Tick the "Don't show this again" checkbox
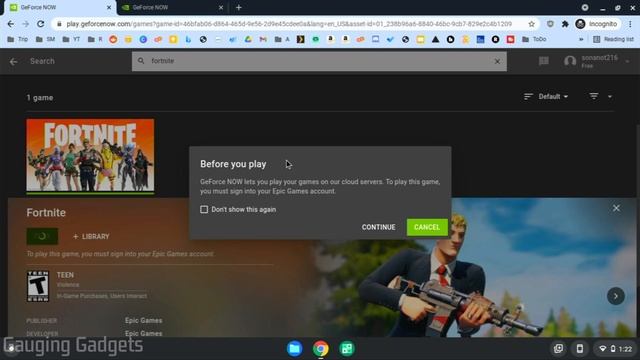This screenshot has height=360, width=640. 204,209
